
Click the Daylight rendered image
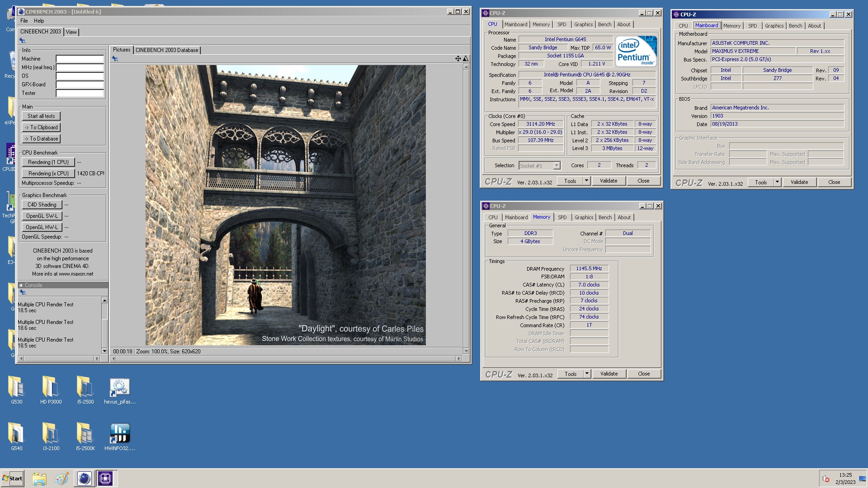point(285,205)
